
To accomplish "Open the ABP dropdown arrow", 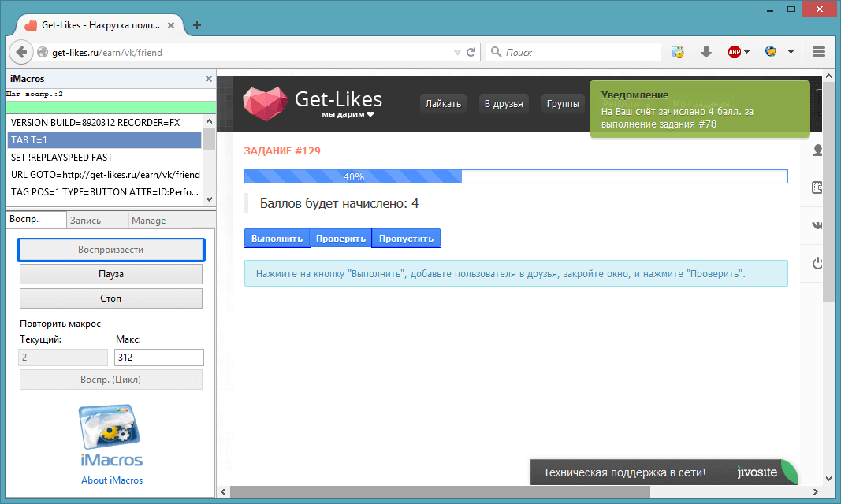I will coord(746,52).
